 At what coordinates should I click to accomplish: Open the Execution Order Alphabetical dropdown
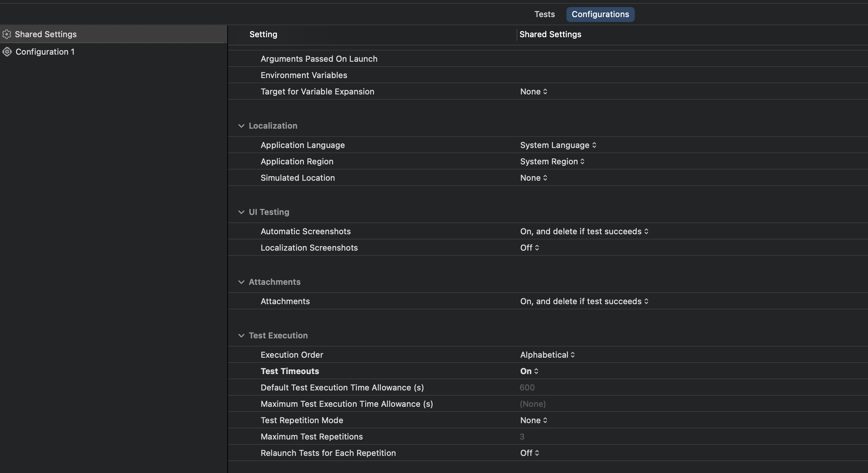[547, 355]
